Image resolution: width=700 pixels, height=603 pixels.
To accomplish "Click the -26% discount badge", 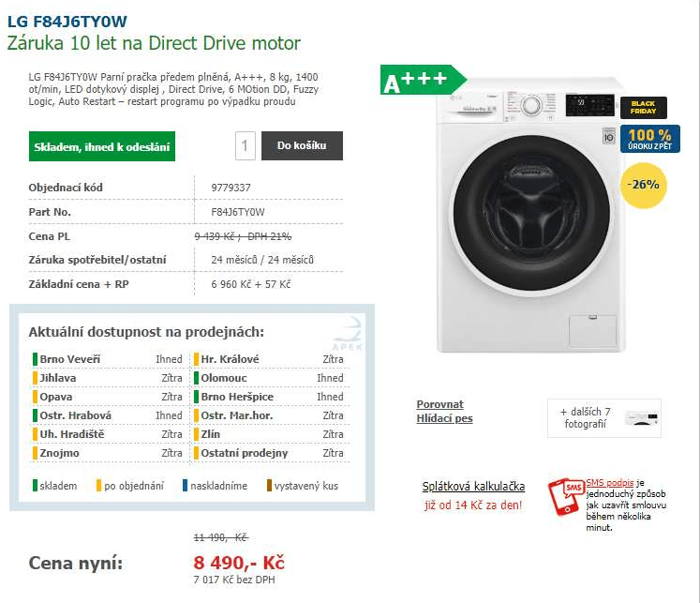I will 643,185.
